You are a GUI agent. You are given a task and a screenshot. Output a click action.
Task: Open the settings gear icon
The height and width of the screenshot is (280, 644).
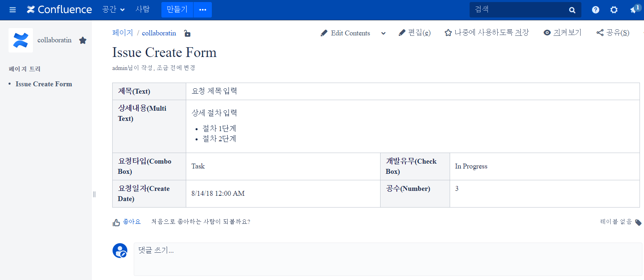coord(614,10)
